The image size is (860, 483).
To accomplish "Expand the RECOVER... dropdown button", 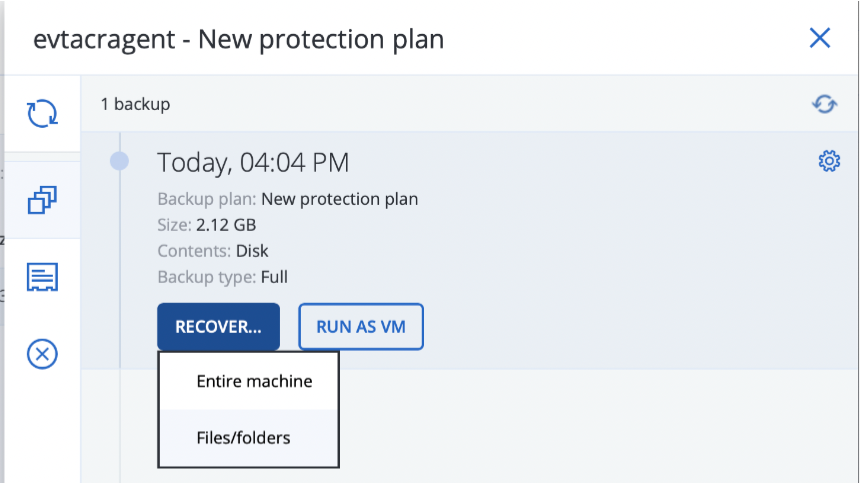I will point(218,327).
